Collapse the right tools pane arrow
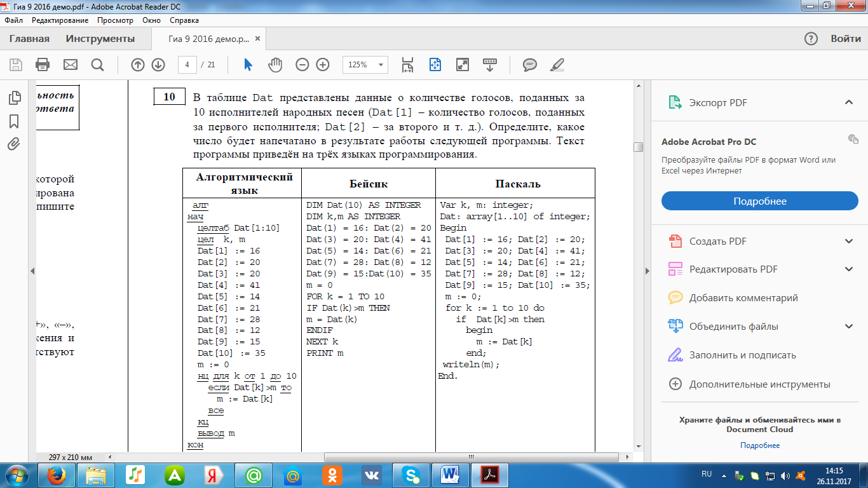This screenshot has height=488, width=868. (x=648, y=271)
